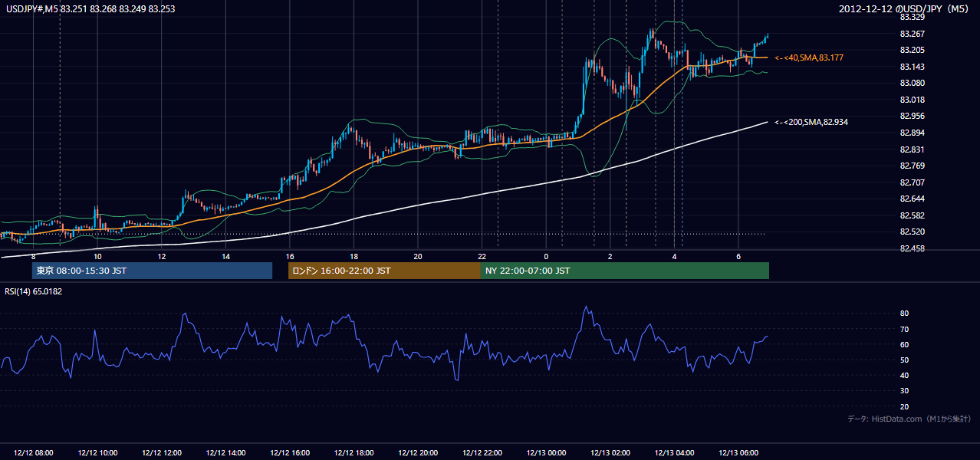Select the 12/13 00:00 bottom time label

click(546, 453)
